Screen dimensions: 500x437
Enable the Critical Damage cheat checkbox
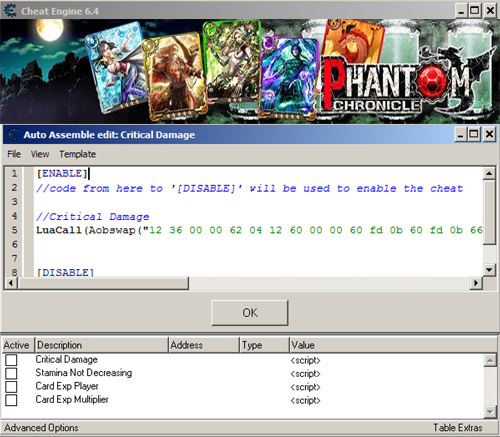[x=11, y=360]
